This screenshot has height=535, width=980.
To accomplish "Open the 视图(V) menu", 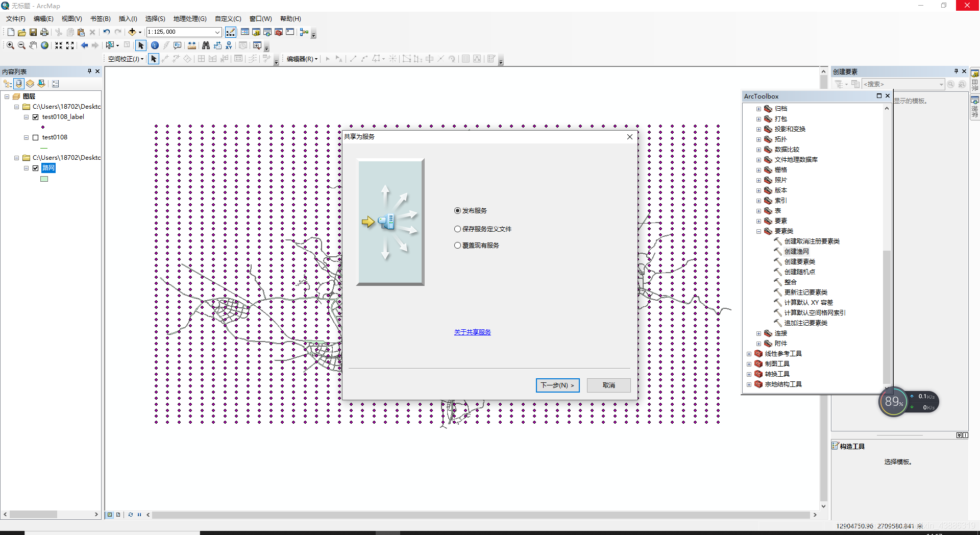I will (71, 19).
